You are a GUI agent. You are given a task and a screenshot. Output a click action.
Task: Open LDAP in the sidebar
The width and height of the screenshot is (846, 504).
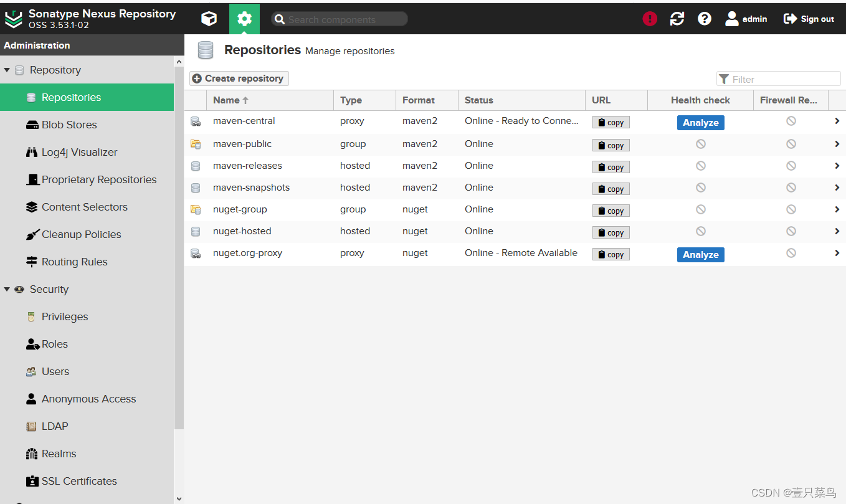coord(87,426)
